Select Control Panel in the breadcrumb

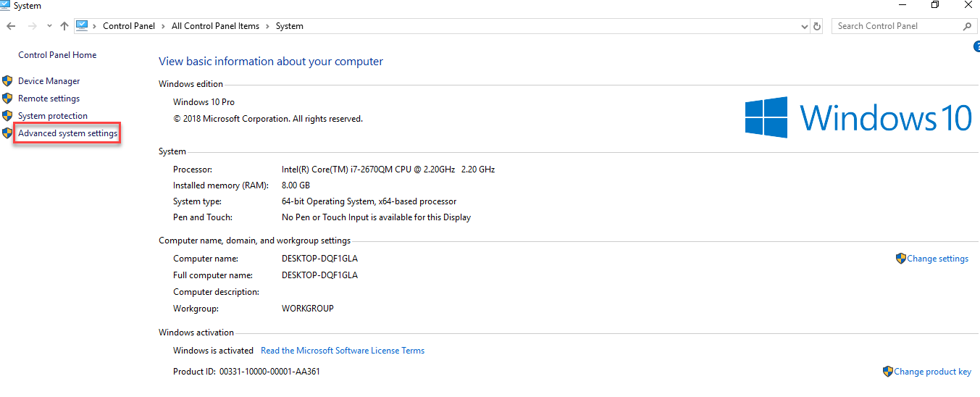[x=129, y=26]
